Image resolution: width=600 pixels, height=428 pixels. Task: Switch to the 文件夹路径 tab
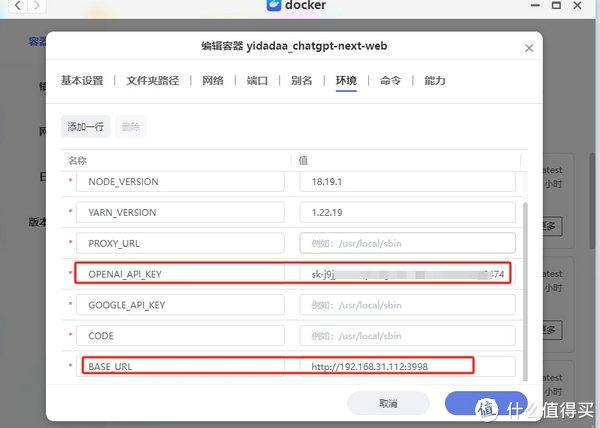[153, 80]
